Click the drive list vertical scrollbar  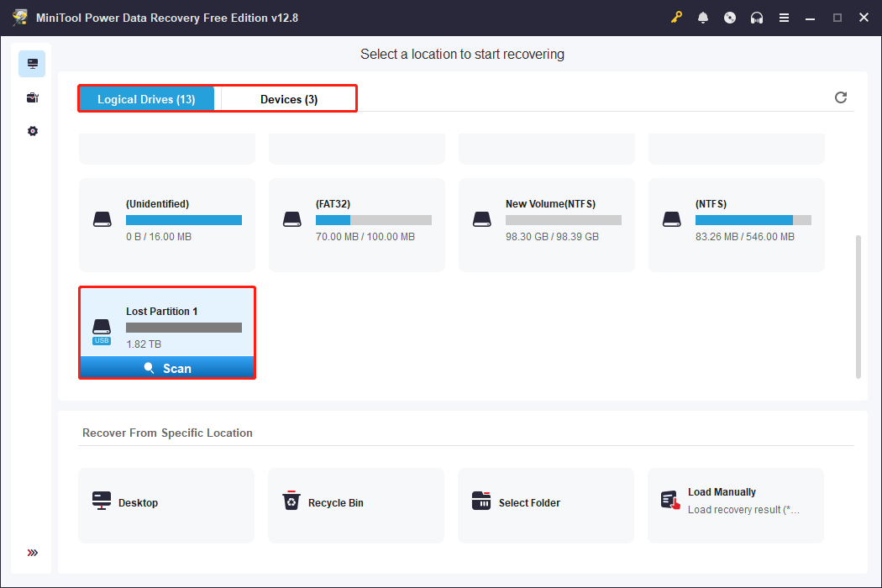point(858,306)
